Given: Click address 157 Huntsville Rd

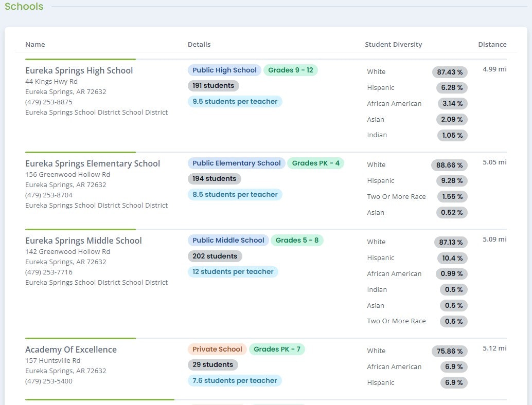Looking at the screenshot, I should pyautogui.click(x=52, y=361).
